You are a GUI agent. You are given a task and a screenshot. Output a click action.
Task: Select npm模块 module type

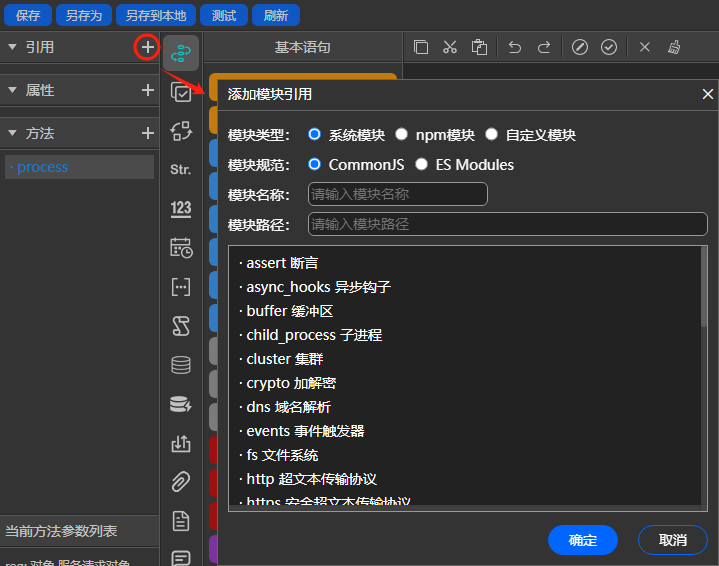click(401, 134)
